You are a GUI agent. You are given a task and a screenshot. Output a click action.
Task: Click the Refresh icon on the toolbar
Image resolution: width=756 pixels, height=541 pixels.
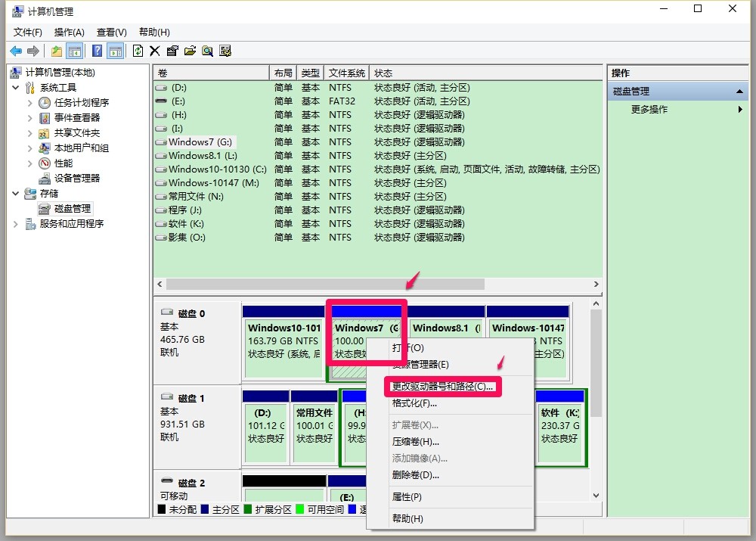coord(138,51)
